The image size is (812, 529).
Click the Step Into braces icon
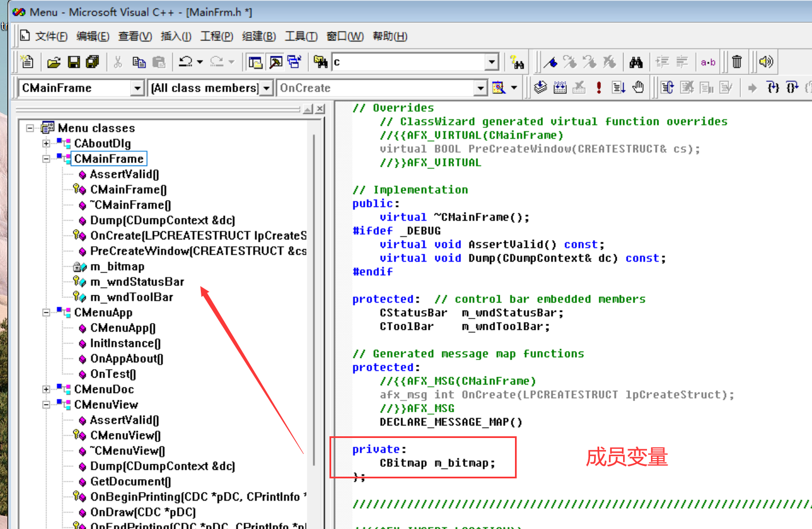click(773, 87)
